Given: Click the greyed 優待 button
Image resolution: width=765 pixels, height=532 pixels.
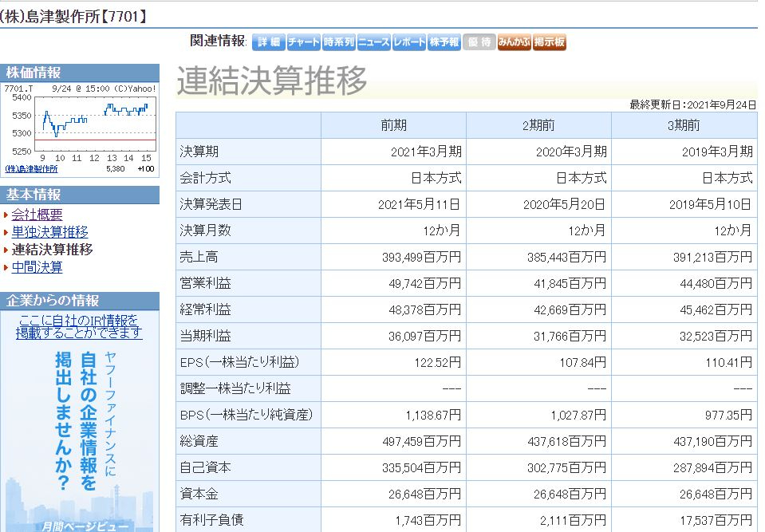Looking at the screenshot, I should 479,42.
